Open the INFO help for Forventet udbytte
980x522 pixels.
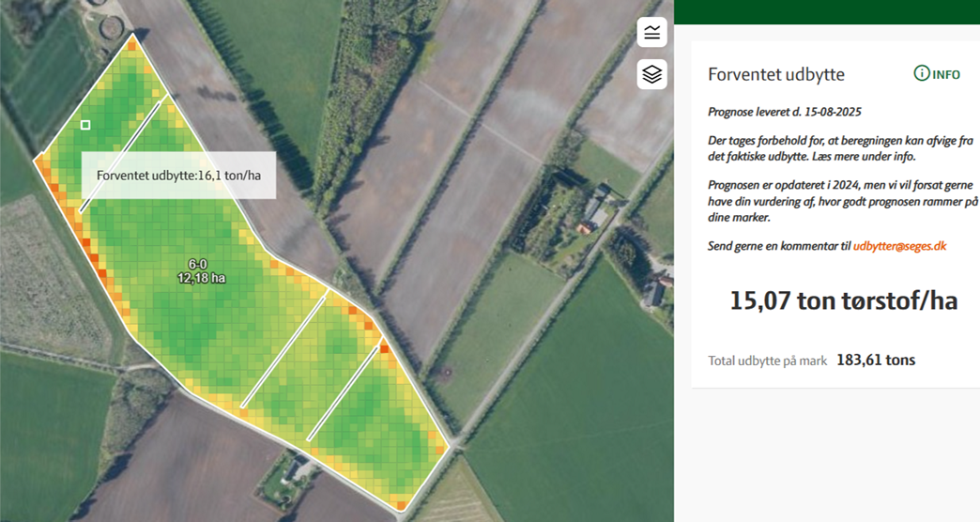pos(936,74)
